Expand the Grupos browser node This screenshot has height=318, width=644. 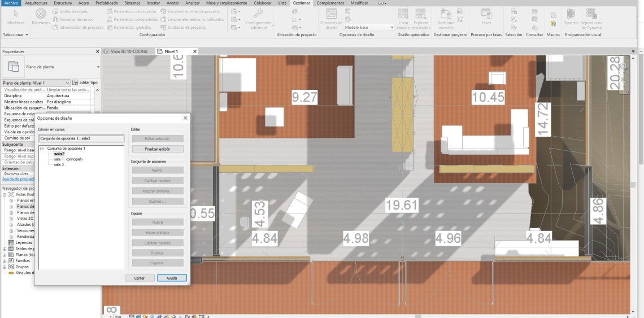pyautogui.click(x=6, y=267)
